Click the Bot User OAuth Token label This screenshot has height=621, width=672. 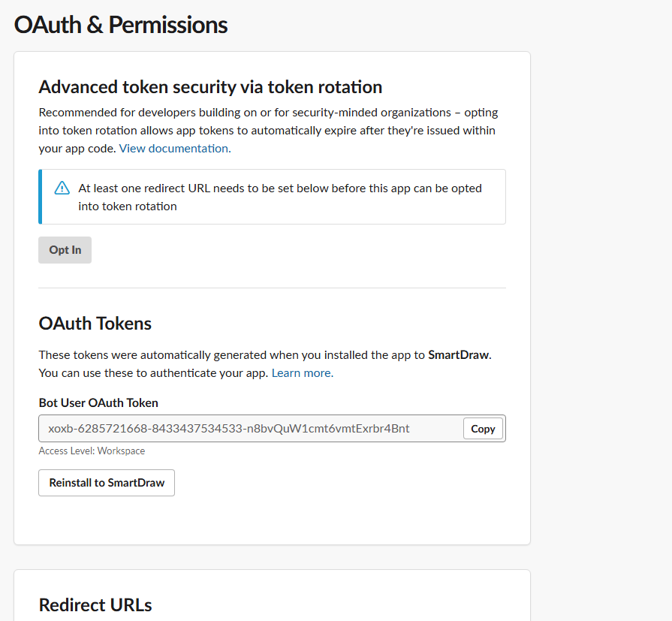click(98, 403)
